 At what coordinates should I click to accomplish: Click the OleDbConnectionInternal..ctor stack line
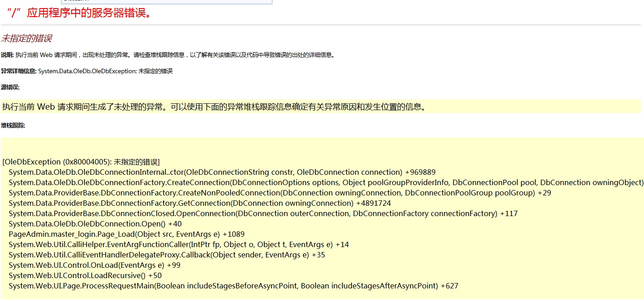click(222, 172)
